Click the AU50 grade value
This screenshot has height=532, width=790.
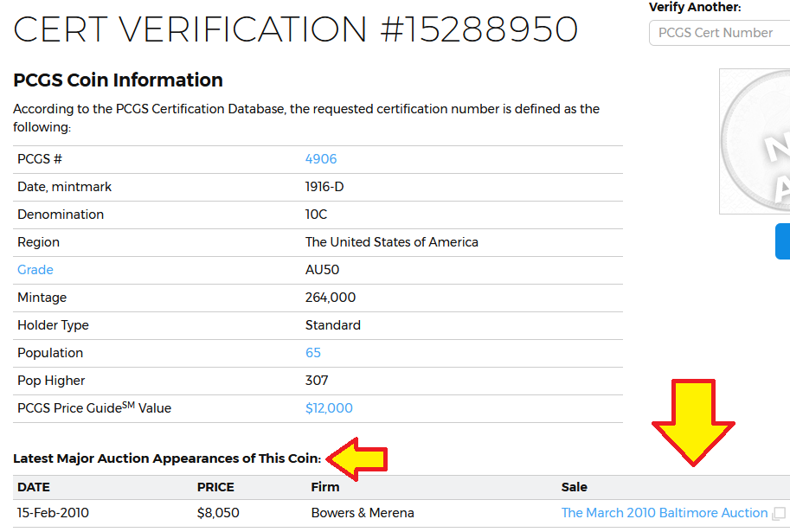[x=323, y=270]
